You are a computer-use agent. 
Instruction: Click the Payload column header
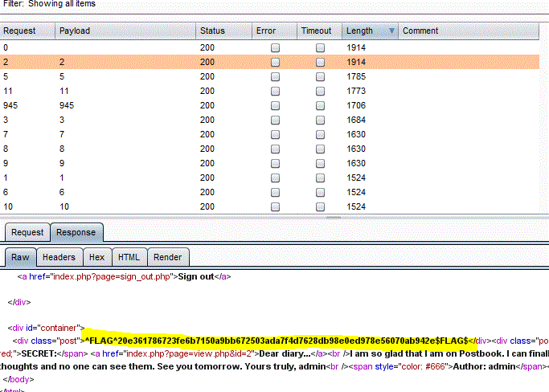[125, 31]
